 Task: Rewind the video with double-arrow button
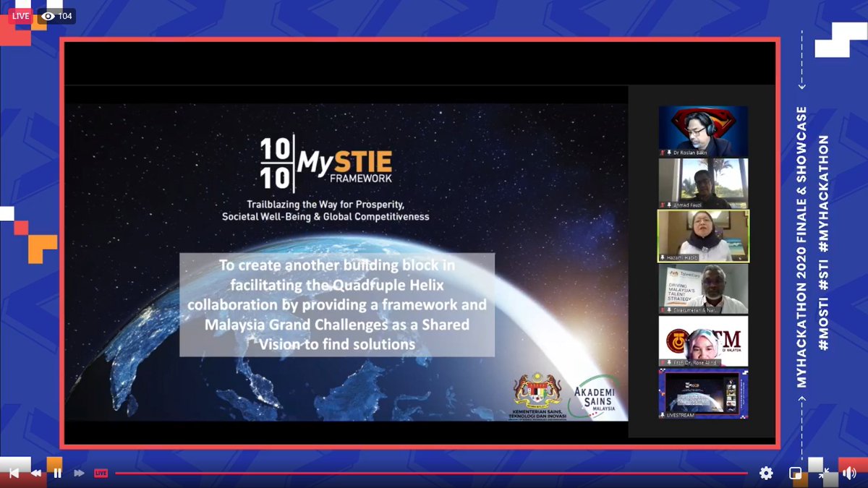35,474
